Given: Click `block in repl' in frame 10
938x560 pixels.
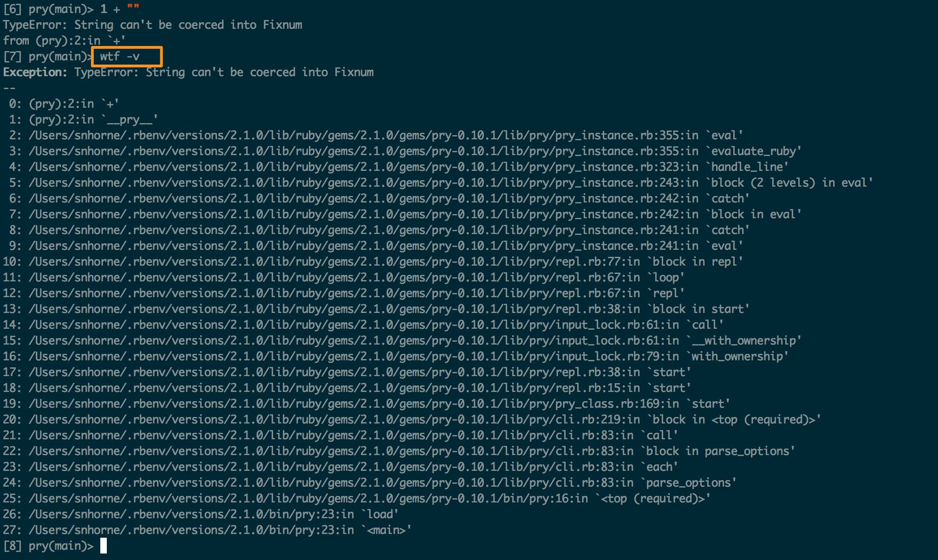Looking at the screenshot, I should coord(694,262).
